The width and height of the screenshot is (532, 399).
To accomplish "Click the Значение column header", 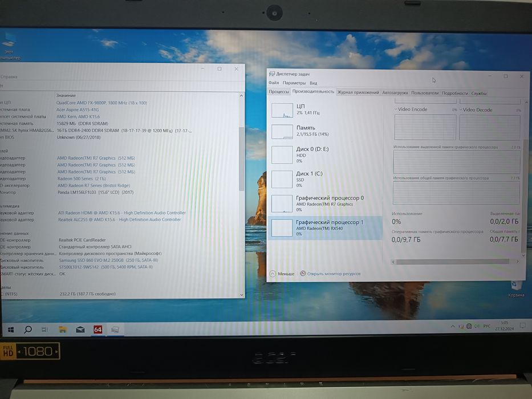I will point(66,96).
